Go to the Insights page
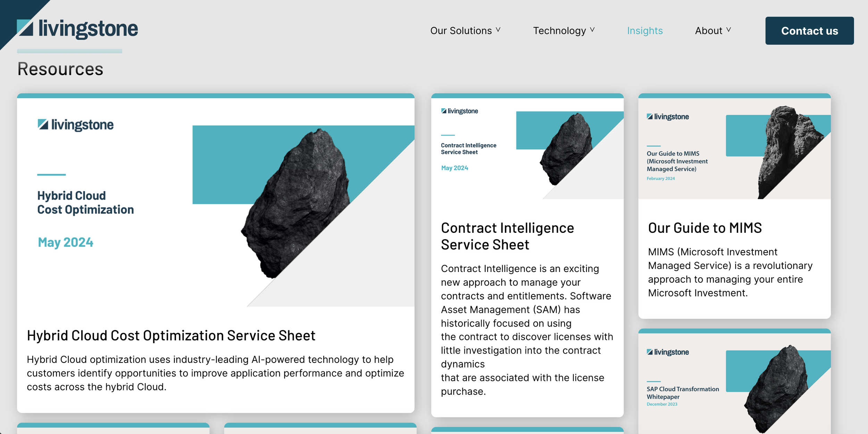 [645, 31]
